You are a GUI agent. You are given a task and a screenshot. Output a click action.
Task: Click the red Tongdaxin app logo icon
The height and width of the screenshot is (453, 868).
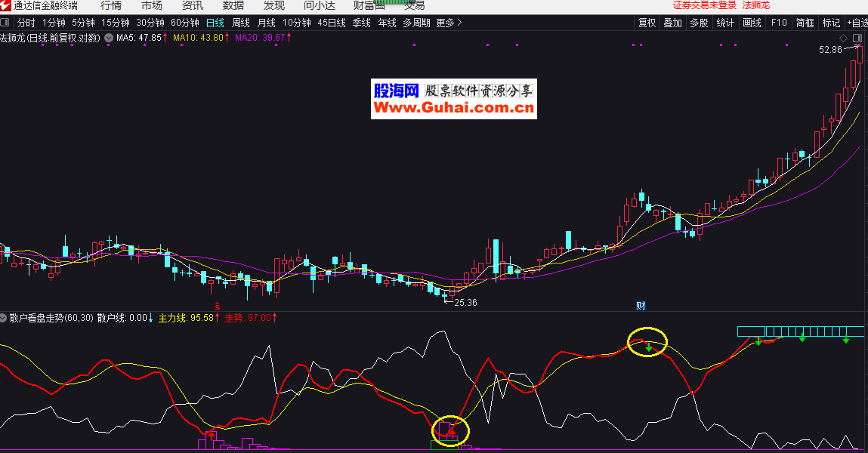coord(5,5)
